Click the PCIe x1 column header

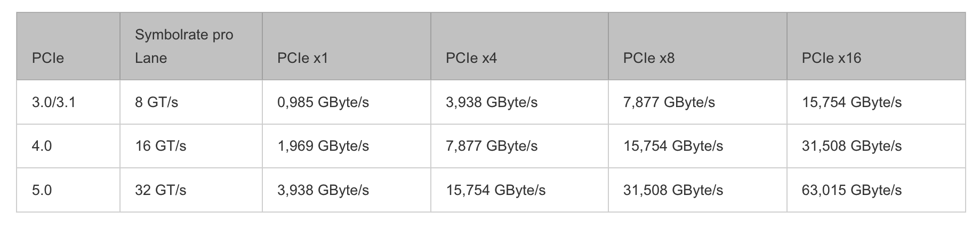302,58
